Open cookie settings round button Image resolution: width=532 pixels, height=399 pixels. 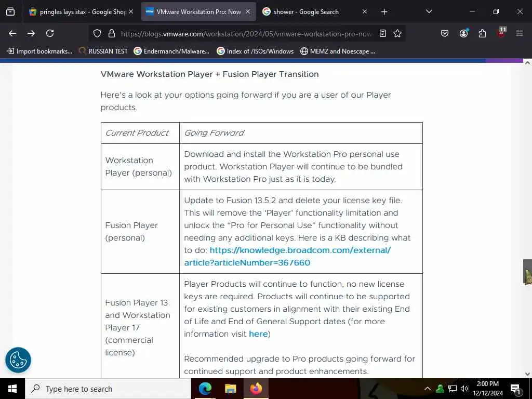click(x=18, y=360)
